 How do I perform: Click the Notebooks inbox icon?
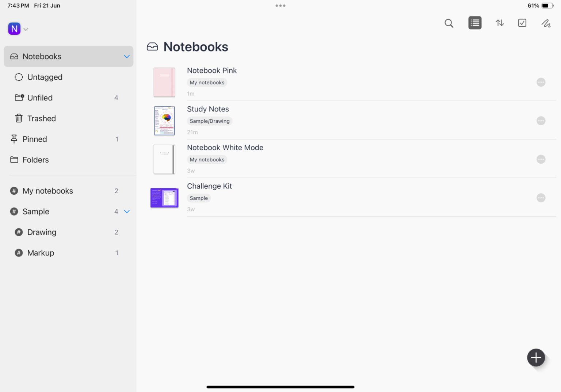tap(152, 46)
